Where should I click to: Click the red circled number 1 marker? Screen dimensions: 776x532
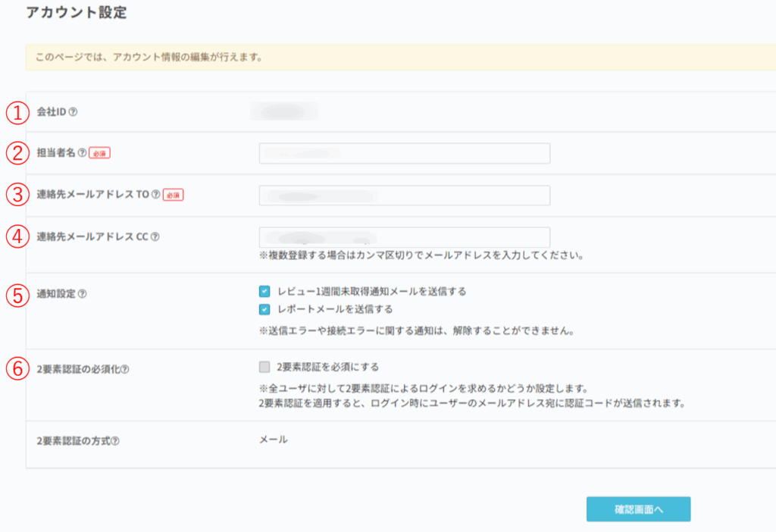coord(17,112)
